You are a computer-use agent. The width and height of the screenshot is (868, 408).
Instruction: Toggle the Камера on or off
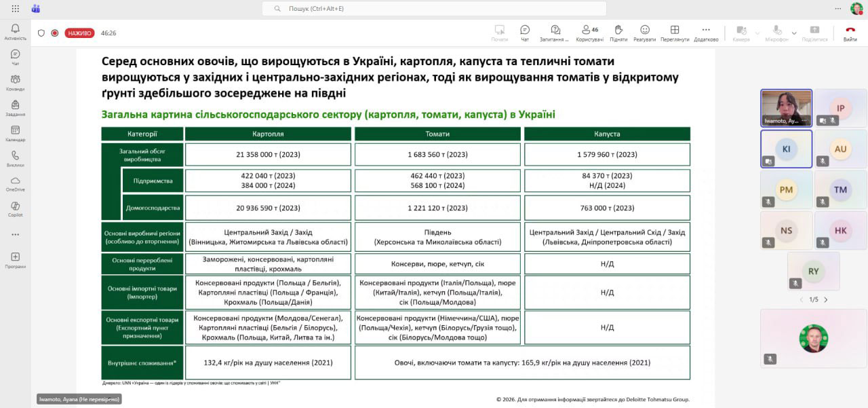(x=741, y=33)
